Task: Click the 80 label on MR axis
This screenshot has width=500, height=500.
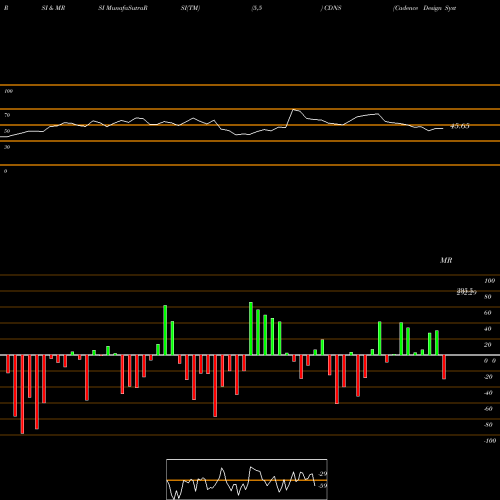Action: [x=488, y=297]
